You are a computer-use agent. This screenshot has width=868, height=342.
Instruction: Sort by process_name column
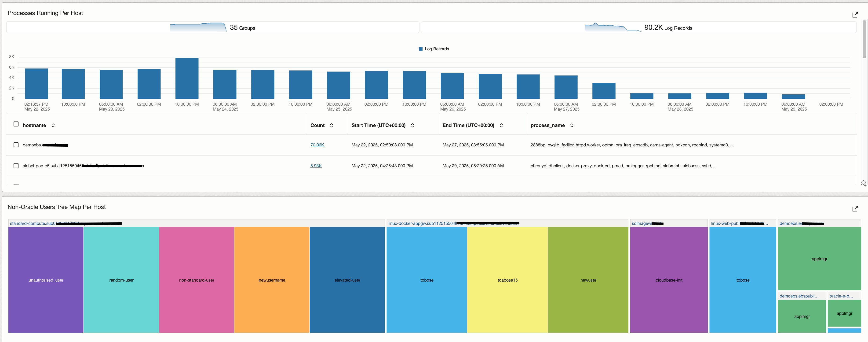click(x=572, y=126)
